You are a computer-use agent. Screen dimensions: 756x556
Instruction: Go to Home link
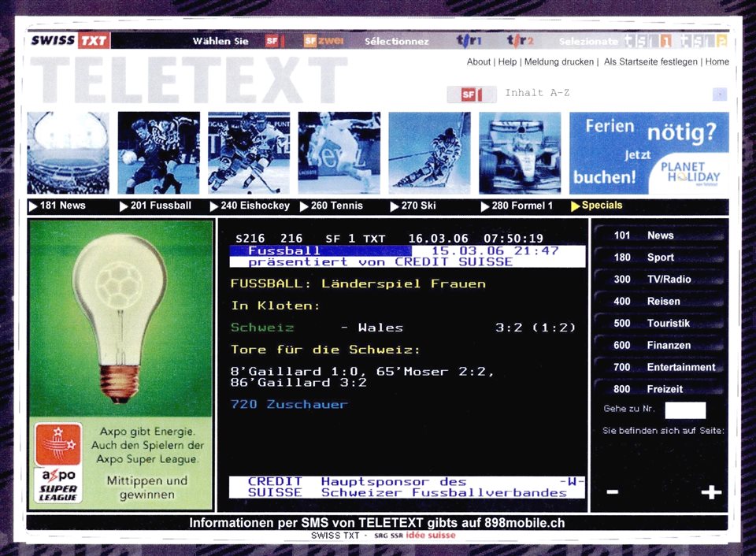pyautogui.click(x=717, y=61)
